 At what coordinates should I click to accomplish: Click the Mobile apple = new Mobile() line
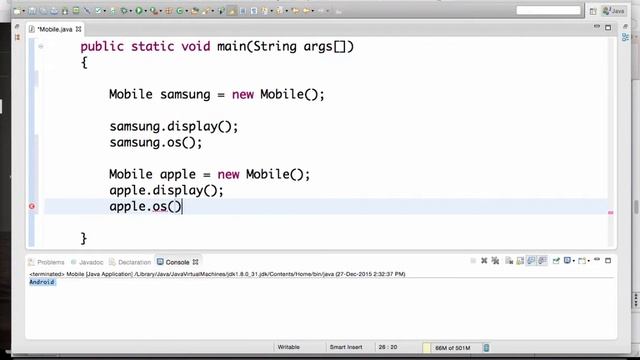tap(210, 174)
